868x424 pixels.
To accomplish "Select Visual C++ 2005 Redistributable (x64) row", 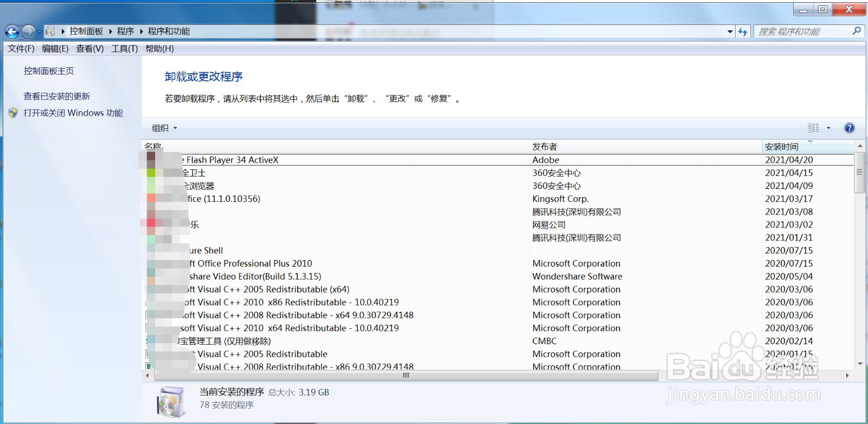I will [498, 289].
